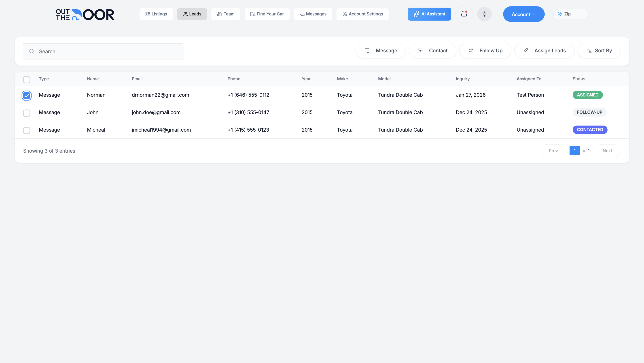Toggle the select-all checkbox in header
The image size is (644, 363).
[x=27, y=79]
